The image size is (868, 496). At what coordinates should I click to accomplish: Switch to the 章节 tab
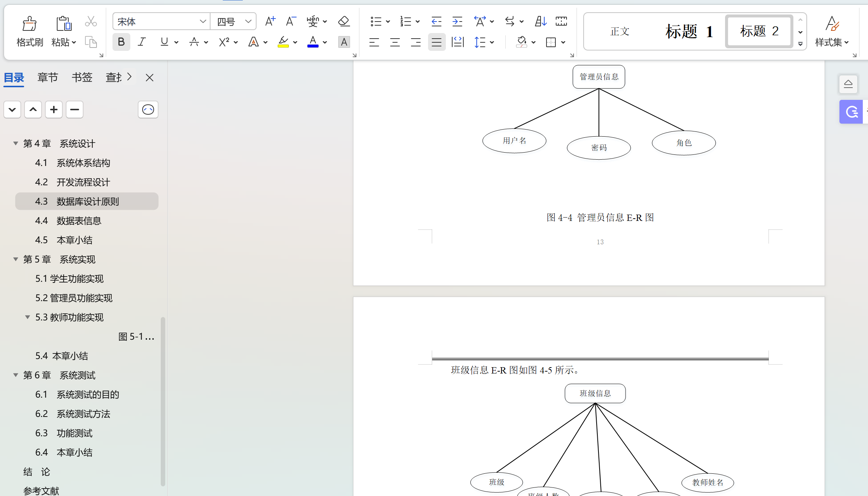coord(48,77)
